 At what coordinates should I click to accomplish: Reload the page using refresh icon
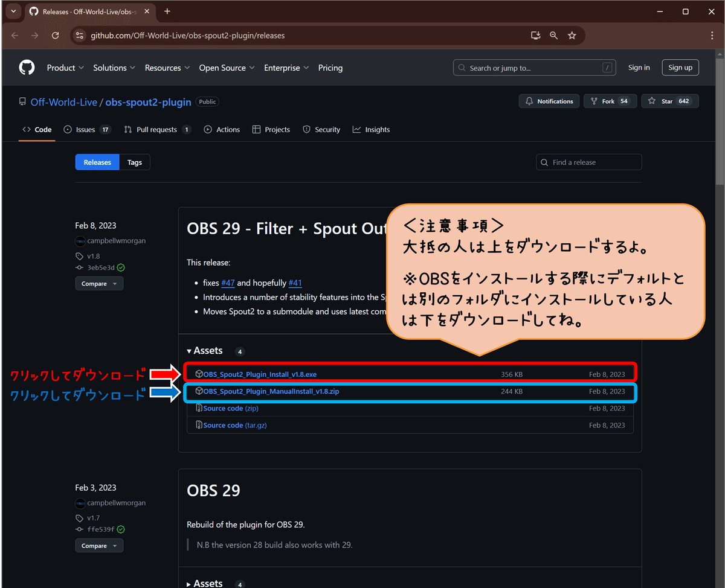point(54,36)
